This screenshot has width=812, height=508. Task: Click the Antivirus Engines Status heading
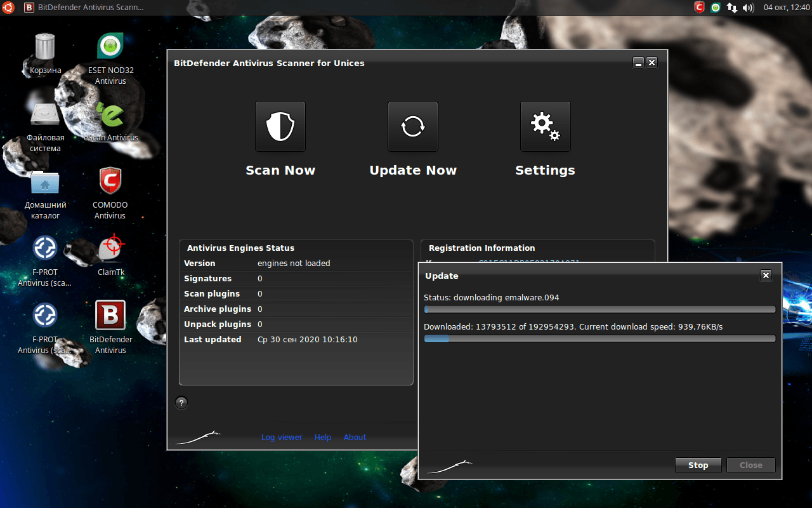click(x=241, y=248)
